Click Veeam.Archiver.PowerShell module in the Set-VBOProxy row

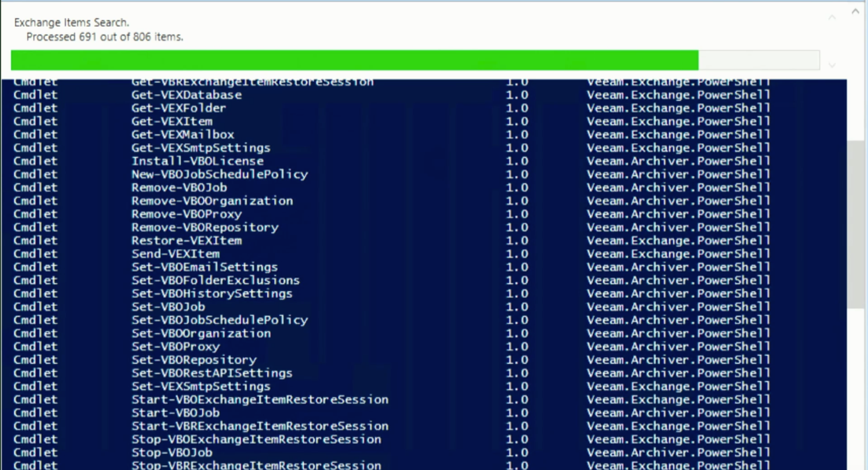pyautogui.click(x=678, y=347)
